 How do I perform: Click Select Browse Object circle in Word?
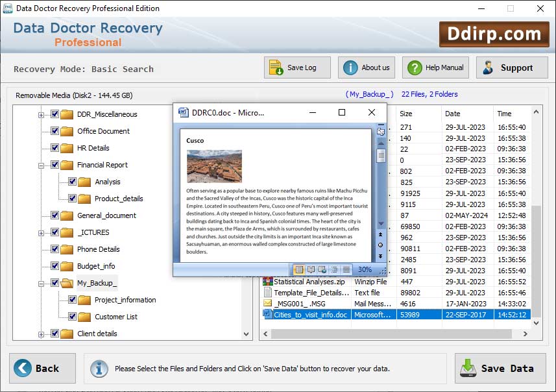click(x=381, y=245)
